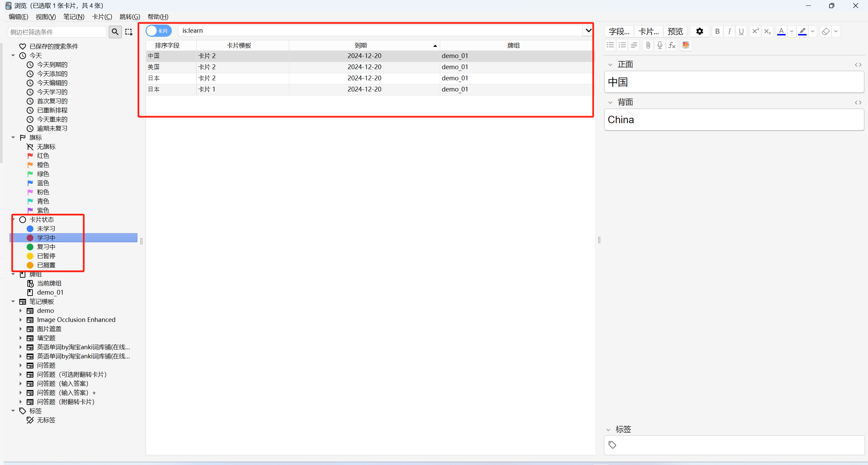The width and height of the screenshot is (868, 465).
Task: Apply superscript formatting
Action: [x=755, y=31]
